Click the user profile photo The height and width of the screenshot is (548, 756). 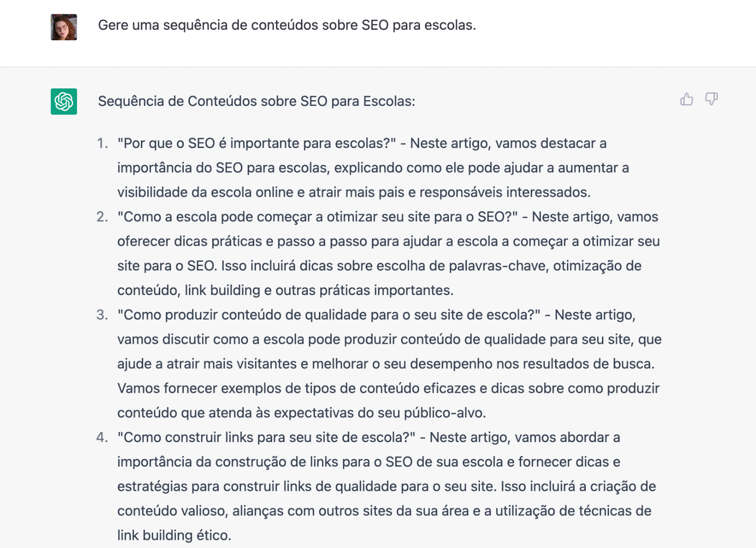[x=64, y=27]
